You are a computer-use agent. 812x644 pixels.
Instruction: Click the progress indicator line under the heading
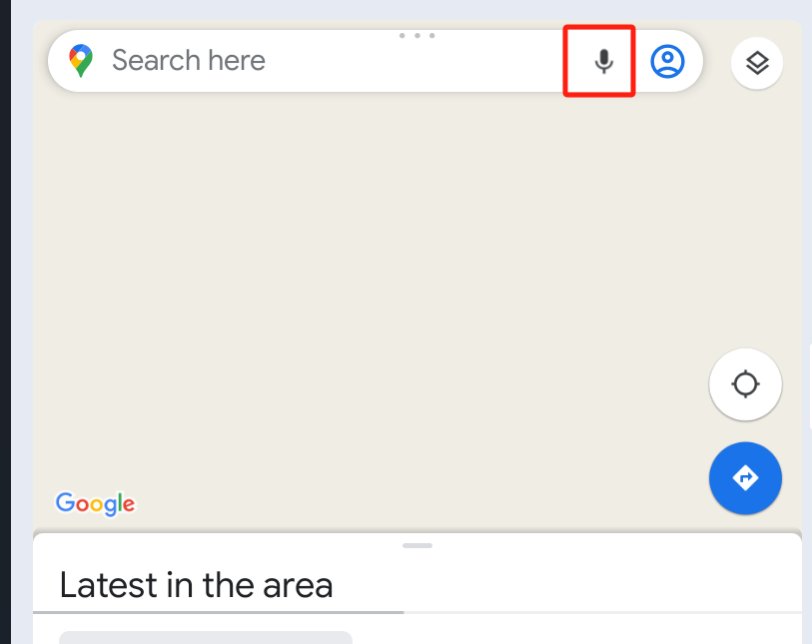coord(218,612)
